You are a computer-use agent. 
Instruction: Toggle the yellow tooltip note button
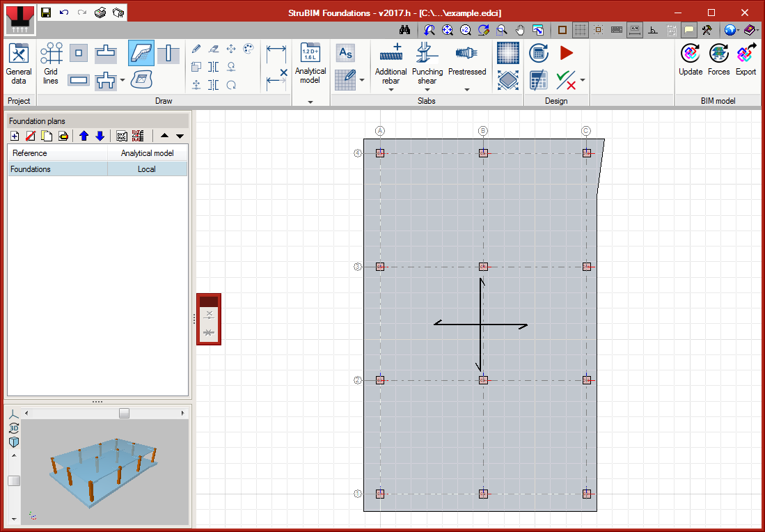tap(688, 30)
